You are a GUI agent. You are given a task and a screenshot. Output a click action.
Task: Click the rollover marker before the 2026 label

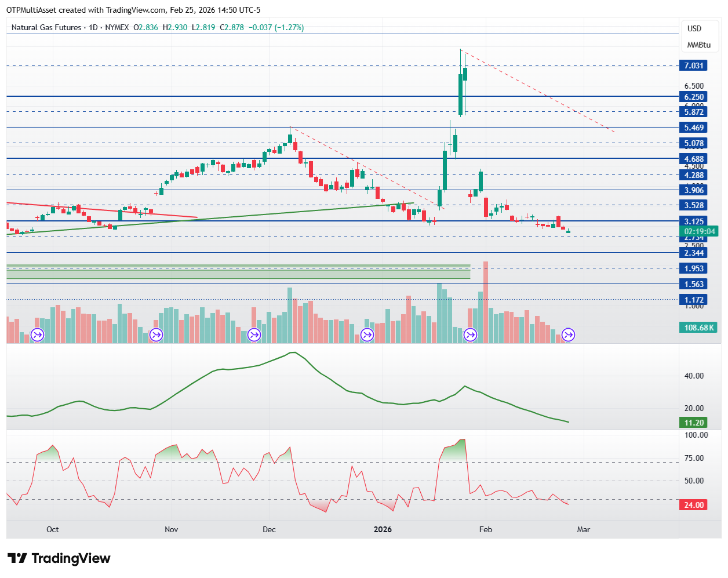pyautogui.click(x=367, y=335)
